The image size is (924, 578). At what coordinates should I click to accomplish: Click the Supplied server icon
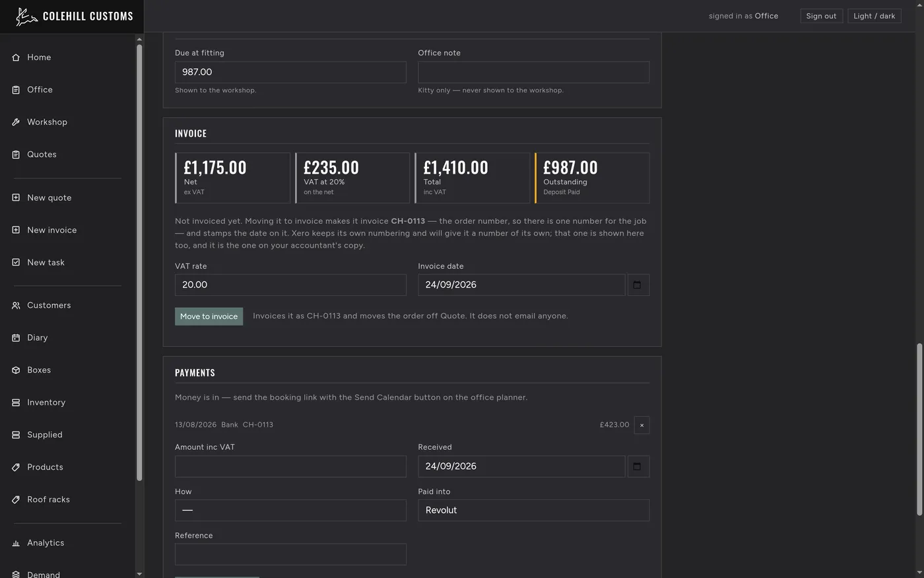click(16, 435)
